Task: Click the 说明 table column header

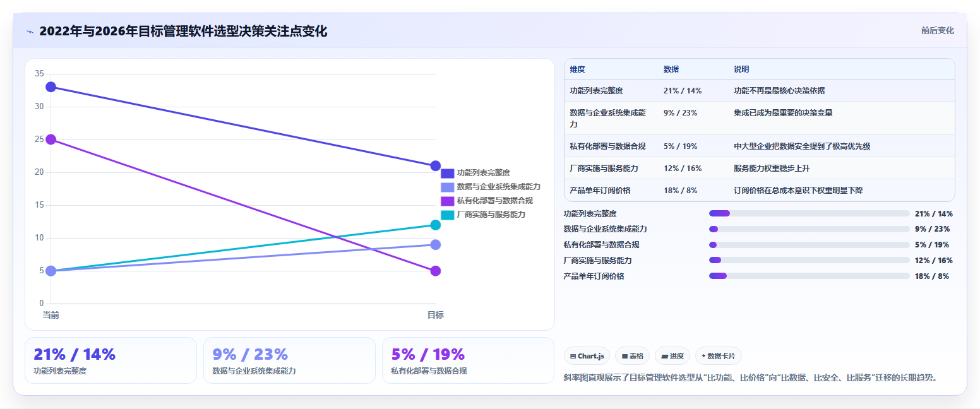Action: click(x=741, y=69)
